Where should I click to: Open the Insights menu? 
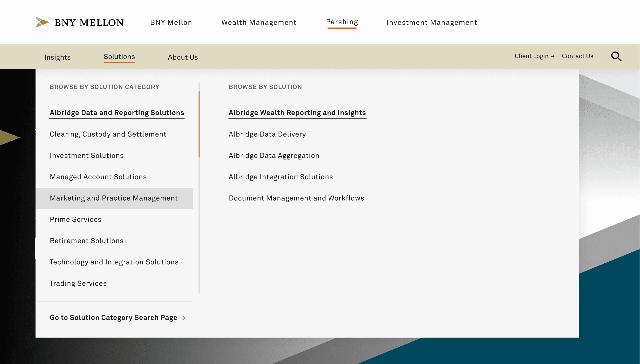[58, 57]
